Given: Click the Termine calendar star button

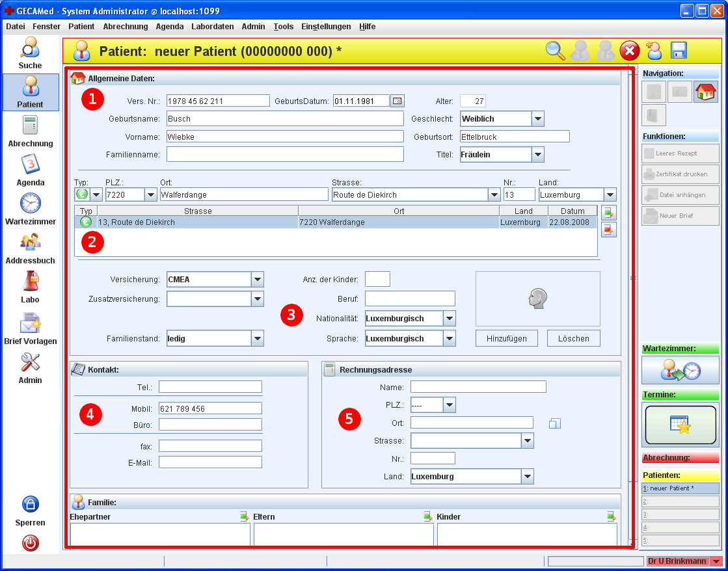Looking at the screenshot, I should click(679, 425).
